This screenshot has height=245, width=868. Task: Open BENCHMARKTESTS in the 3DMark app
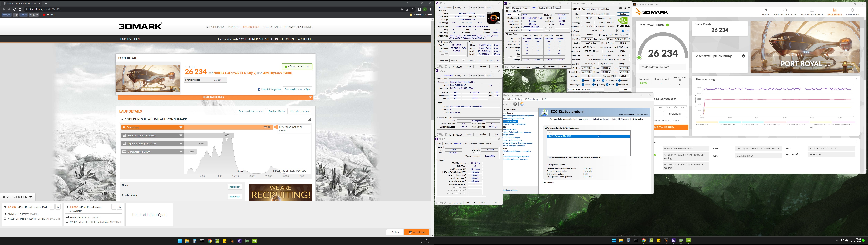point(785,12)
